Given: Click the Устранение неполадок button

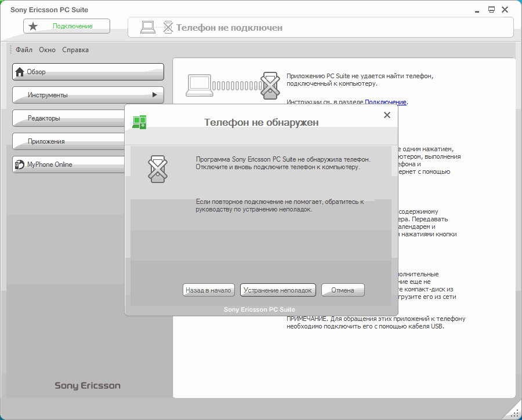Looking at the screenshot, I should tap(278, 290).
